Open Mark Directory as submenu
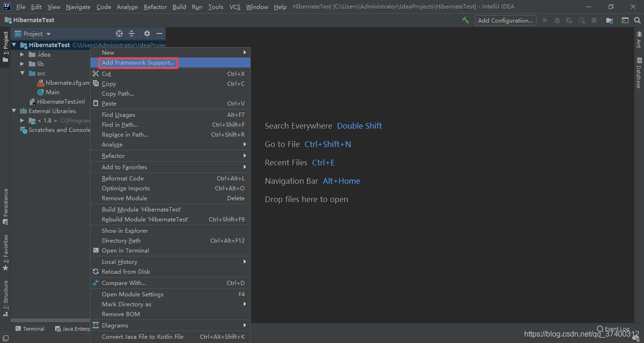 170,304
